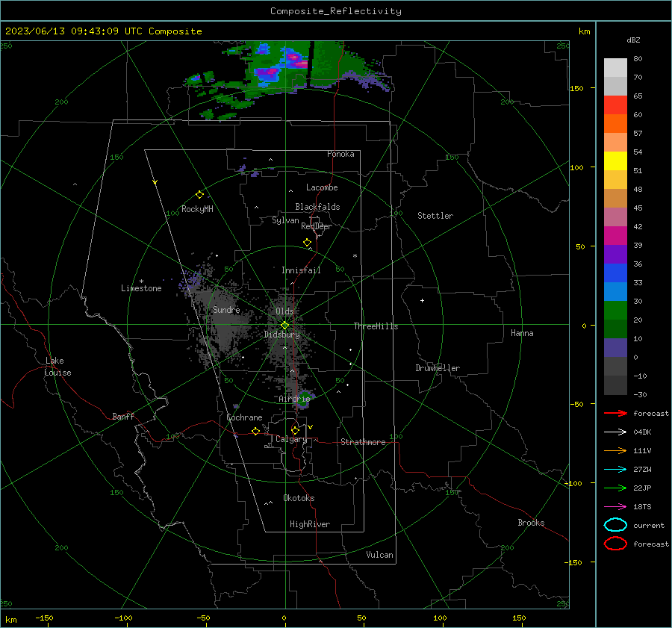Click the RedDeer label
Screen dimensions: 672x628
click(317, 226)
